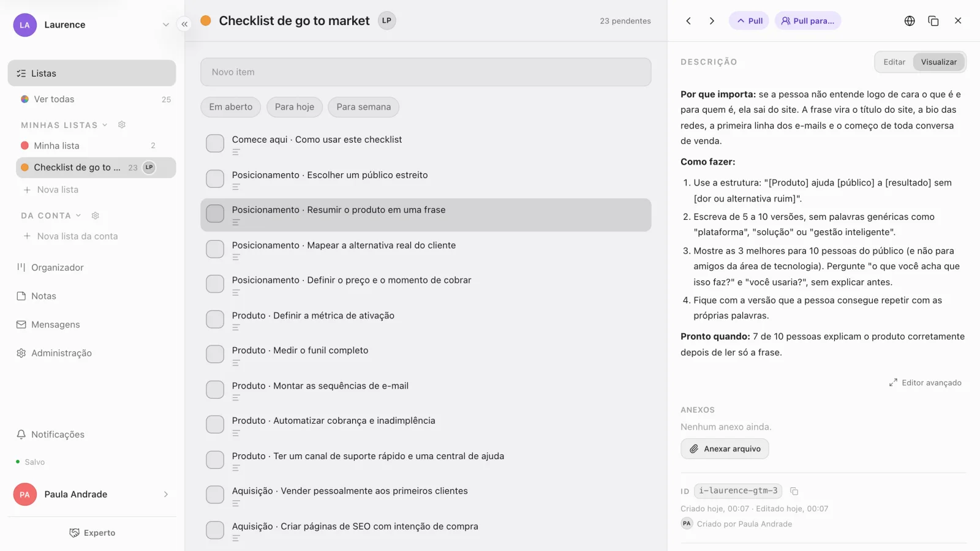Collapse the Da Conta section chevron
The height and width of the screenshot is (551, 980).
(78, 216)
